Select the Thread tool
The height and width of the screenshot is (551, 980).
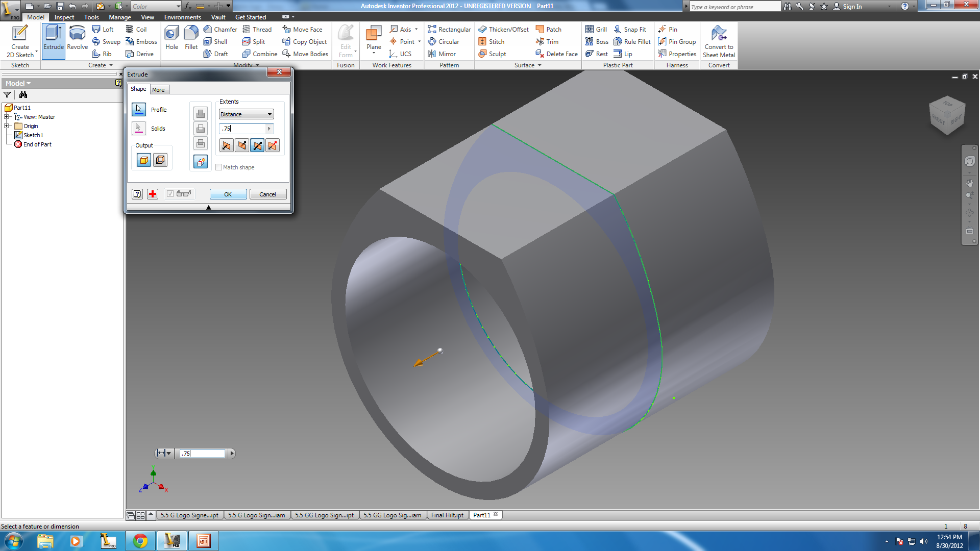[257, 29]
